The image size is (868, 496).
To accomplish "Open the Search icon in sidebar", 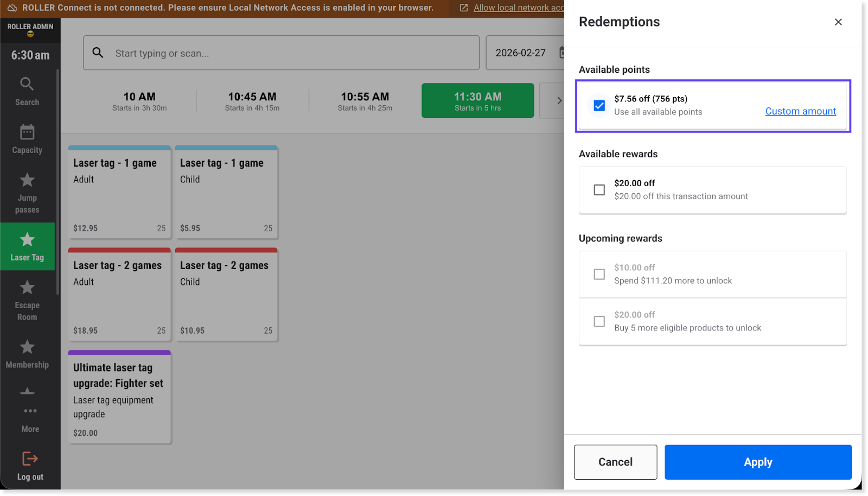I will [x=27, y=84].
